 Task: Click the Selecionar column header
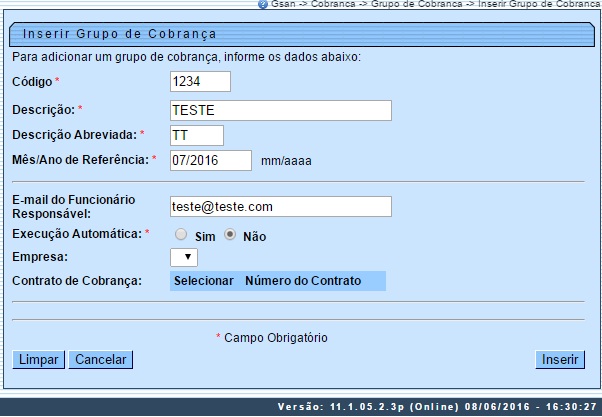(204, 281)
